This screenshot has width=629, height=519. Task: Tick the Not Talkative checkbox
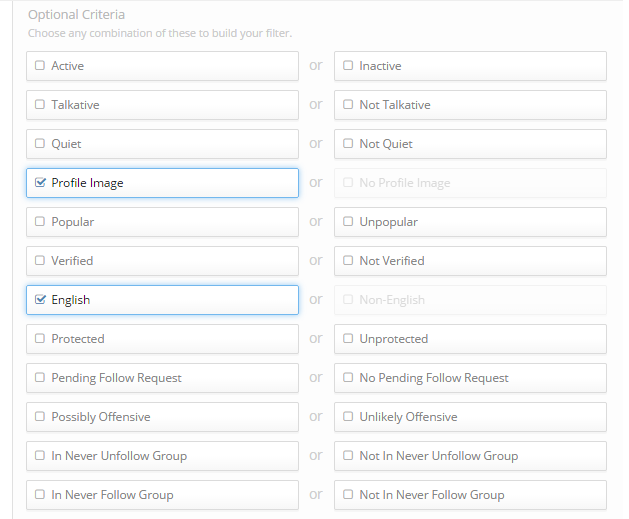tap(348, 104)
